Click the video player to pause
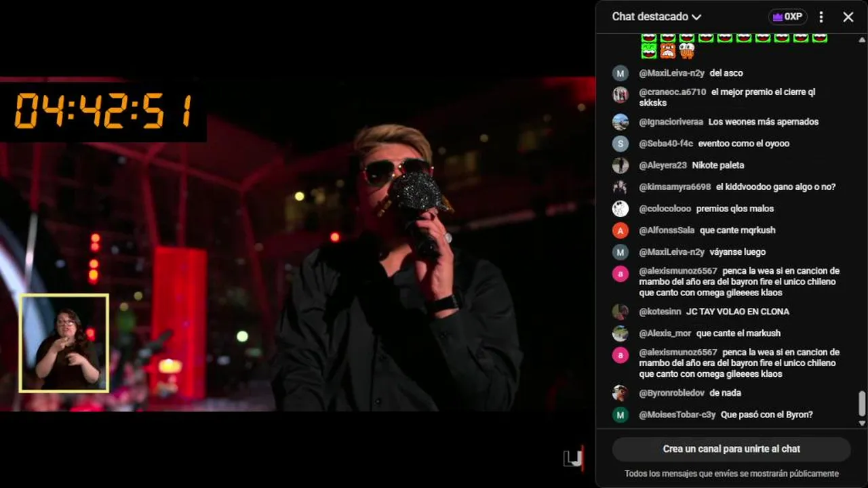Viewport: 868px width, 488px height. coord(298,244)
